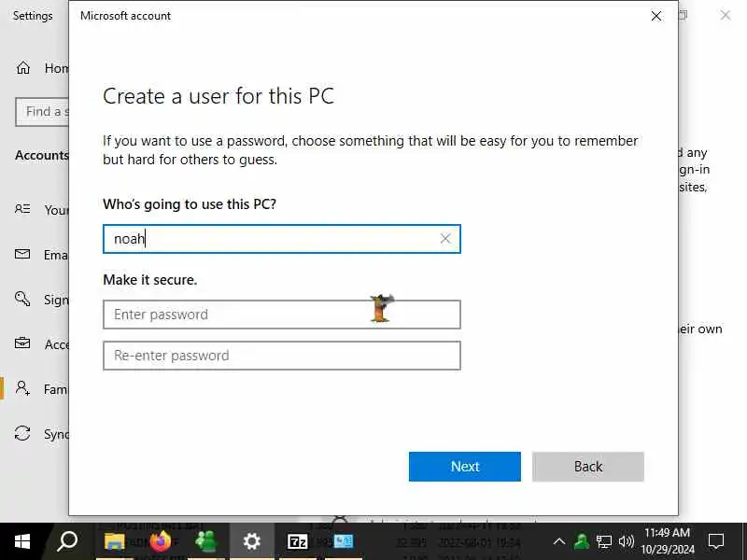Image resolution: width=747 pixels, height=560 pixels.
Task: Open Home in Settings sidebar
Action: 40,68
